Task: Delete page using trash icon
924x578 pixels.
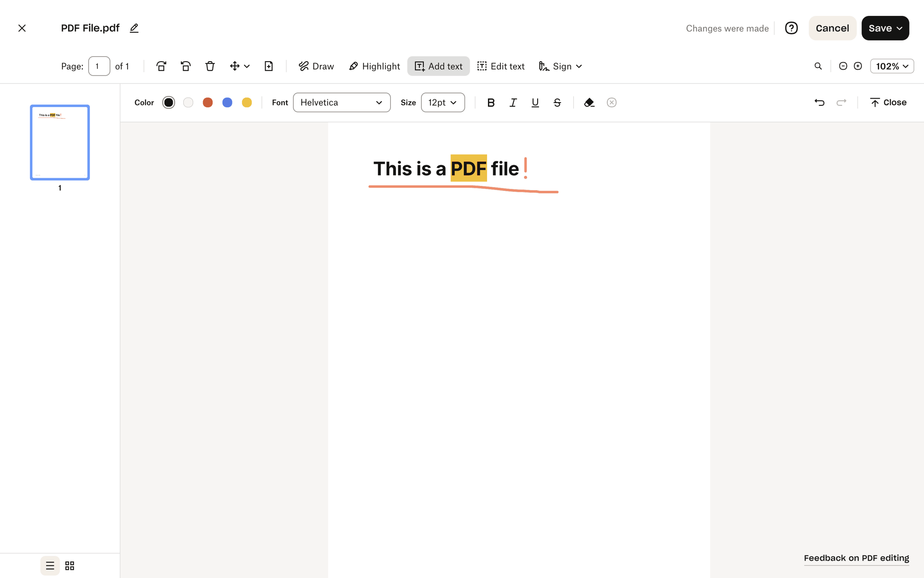Action: coord(210,66)
